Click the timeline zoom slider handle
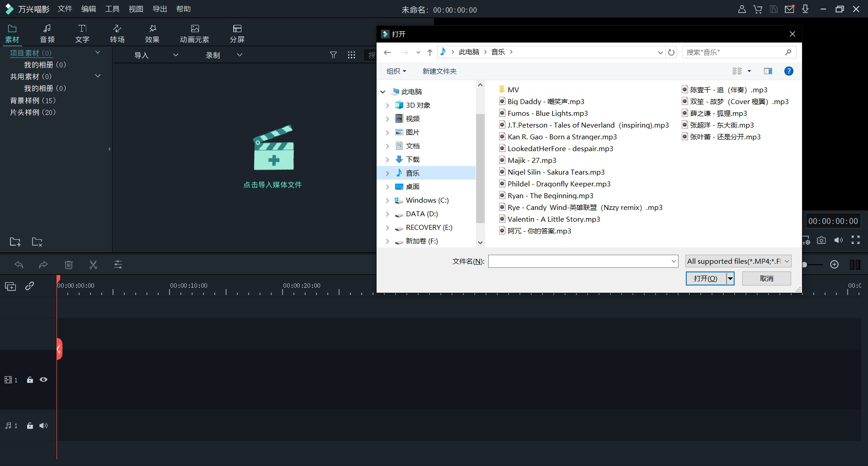 pyautogui.click(x=805, y=265)
